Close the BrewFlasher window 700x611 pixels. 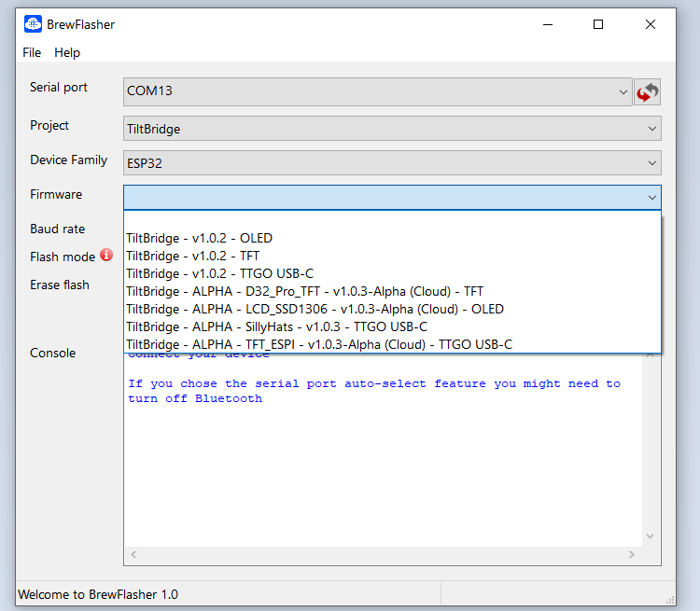[651, 24]
